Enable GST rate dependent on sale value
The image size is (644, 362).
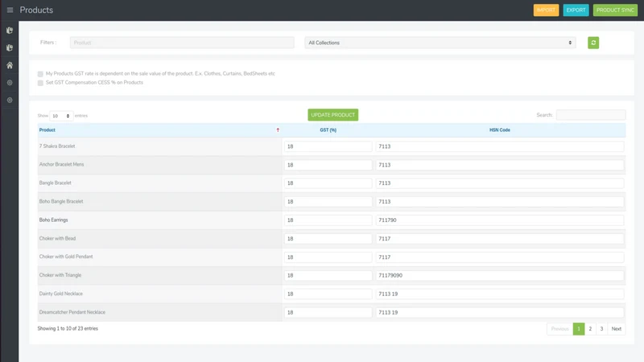pos(40,74)
